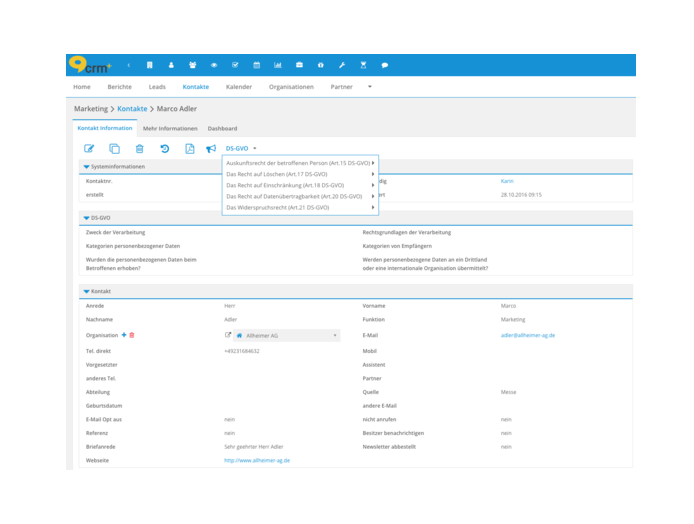Image resolution: width=694 pixels, height=524 pixels.
Task: Open the calendar icon in the blue bar
Action: 256,65
